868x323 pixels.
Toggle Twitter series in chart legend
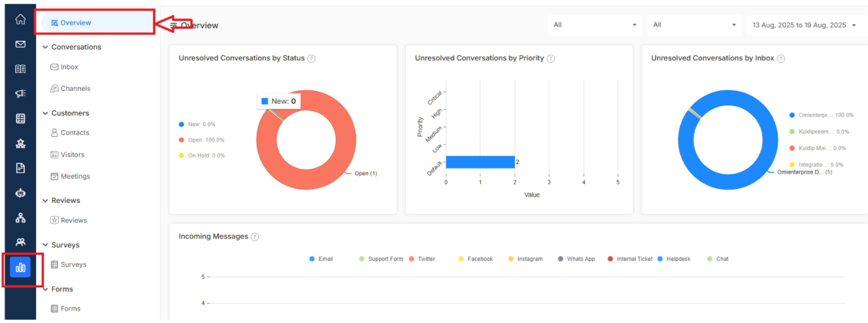(422, 259)
